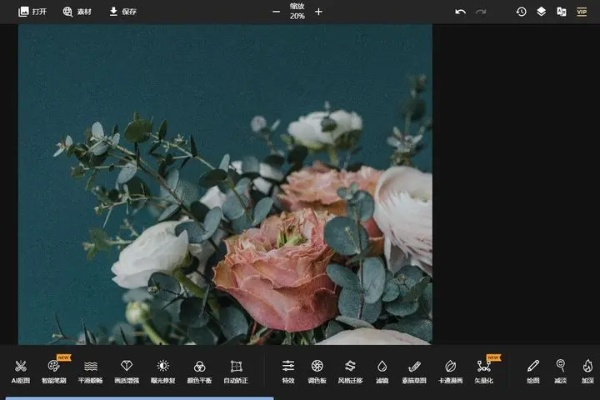Select the style transfer S tool

tap(350, 371)
